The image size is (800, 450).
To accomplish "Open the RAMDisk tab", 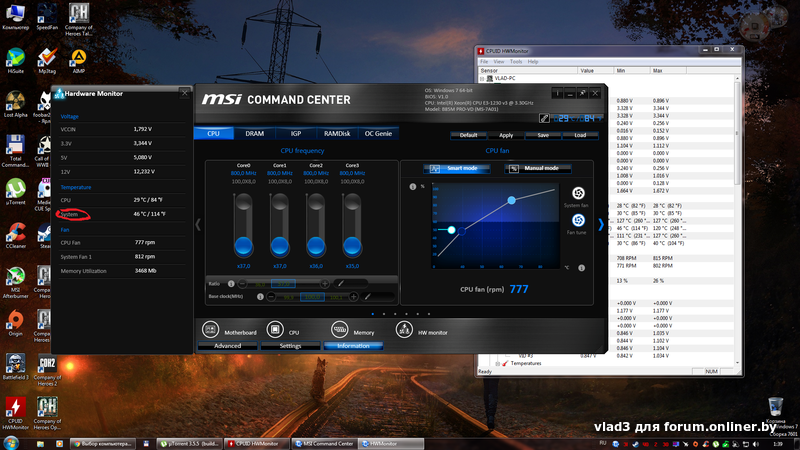I will tap(337, 134).
